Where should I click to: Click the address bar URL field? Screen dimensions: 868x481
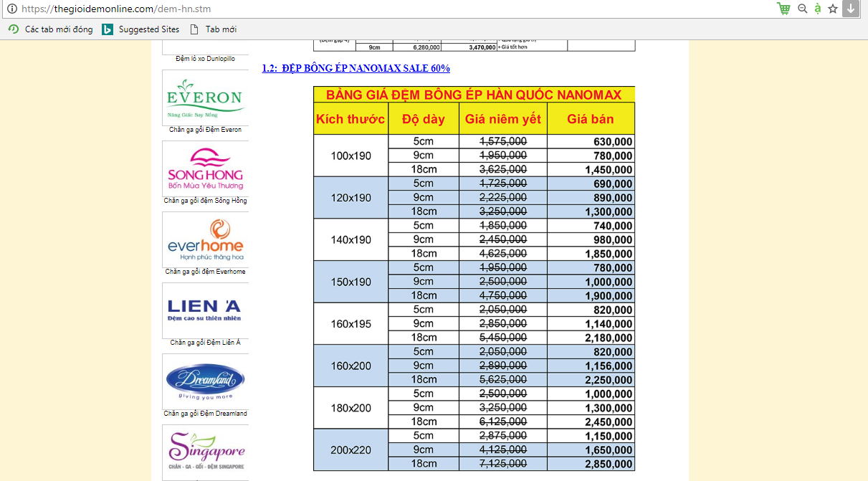(x=358, y=9)
